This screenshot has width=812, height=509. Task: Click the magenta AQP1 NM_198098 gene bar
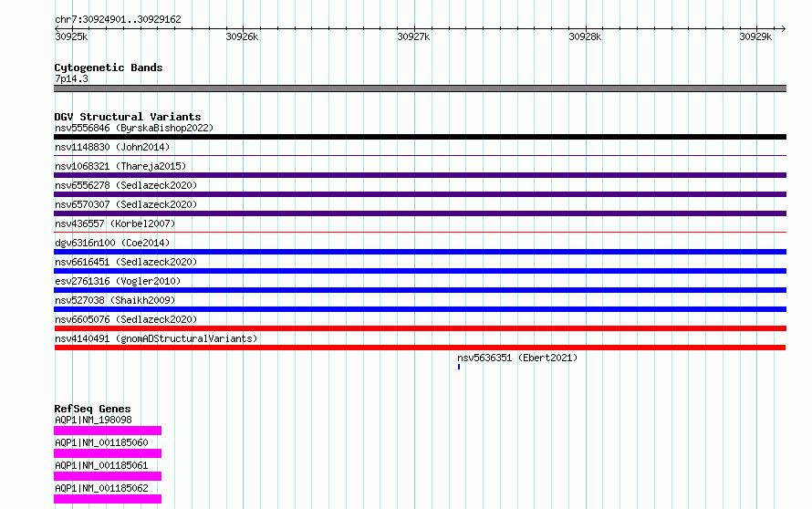coord(108,431)
